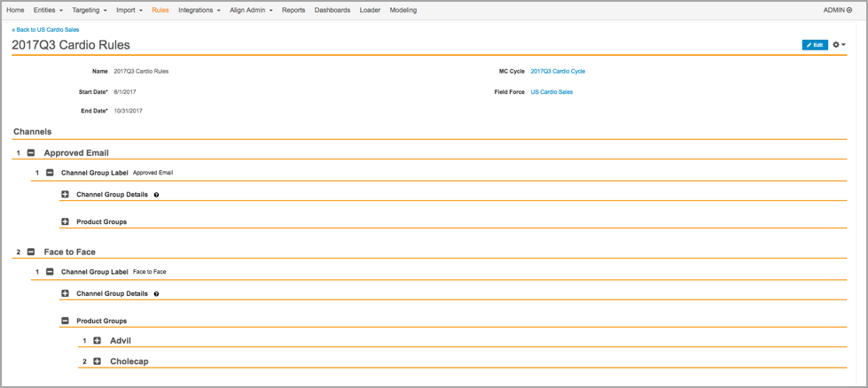This screenshot has height=388, width=868.
Task: Open the Dashboards page
Action: click(332, 11)
